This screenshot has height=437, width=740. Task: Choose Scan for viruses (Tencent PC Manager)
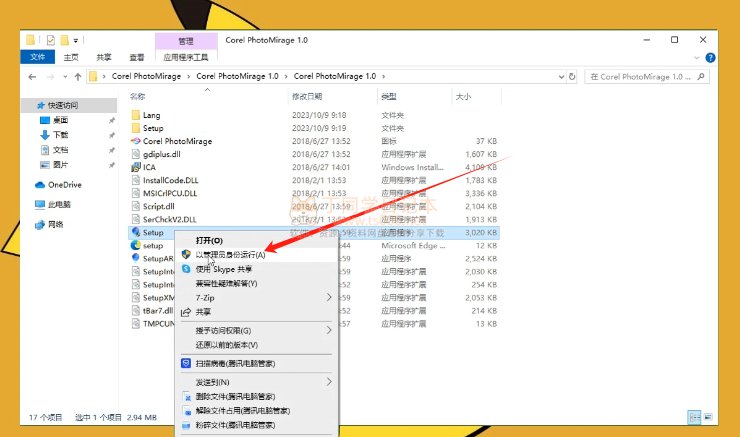coord(257,363)
